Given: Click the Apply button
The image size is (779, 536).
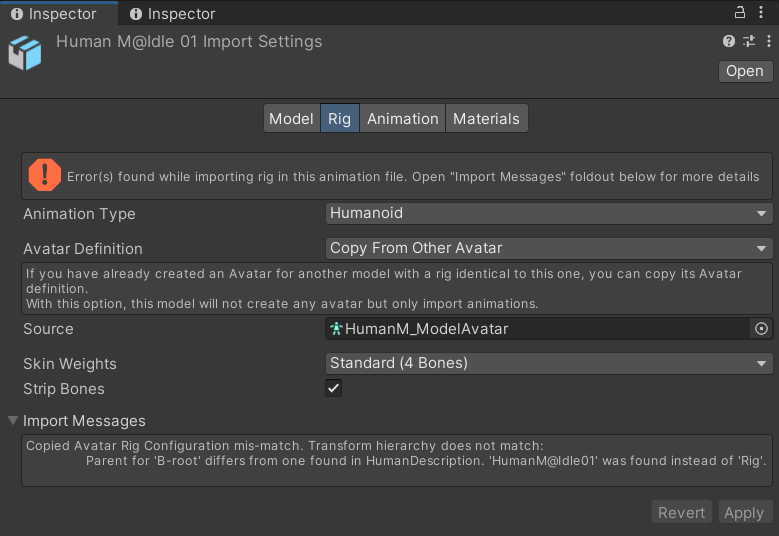Looking at the screenshot, I should pos(744,512).
